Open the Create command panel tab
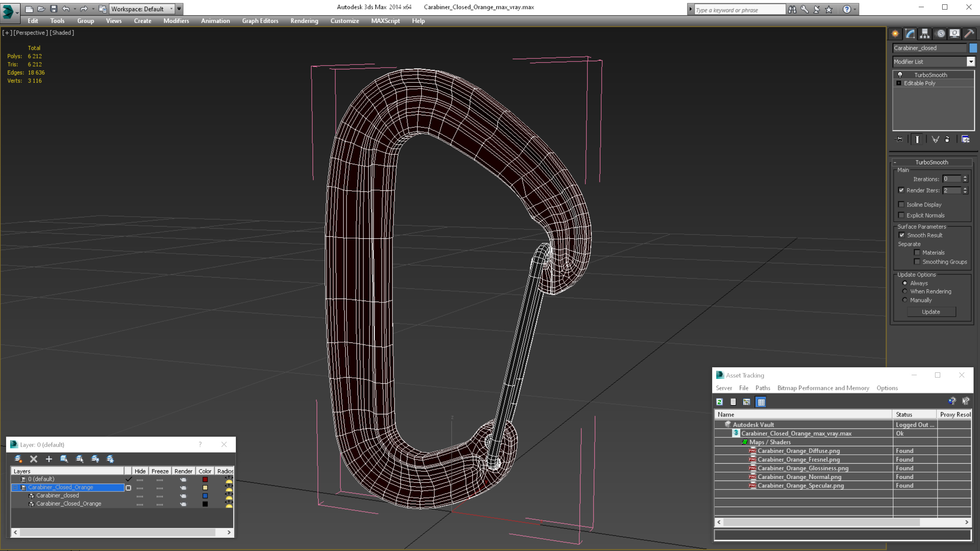Screen dimensions: 980x551 (x=895, y=33)
